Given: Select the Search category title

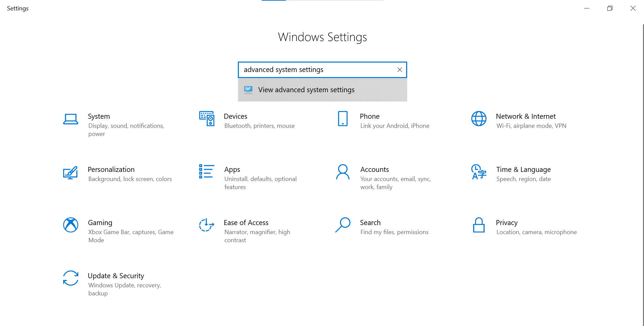Looking at the screenshot, I should 370,223.
